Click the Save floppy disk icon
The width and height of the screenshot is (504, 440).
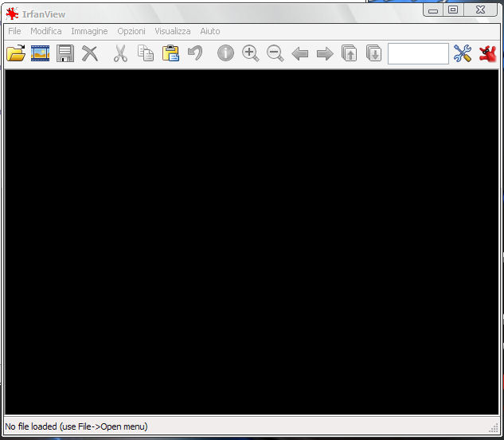pyautogui.click(x=65, y=53)
